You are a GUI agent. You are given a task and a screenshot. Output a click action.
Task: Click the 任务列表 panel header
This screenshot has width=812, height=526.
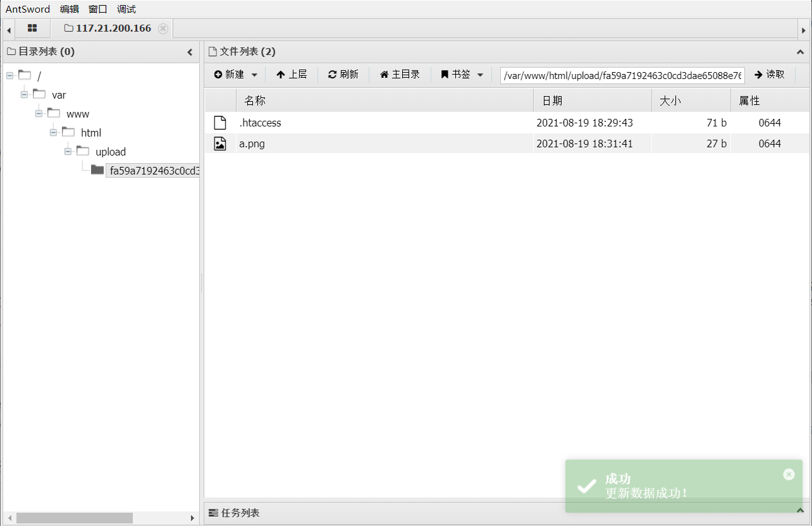[507, 513]
